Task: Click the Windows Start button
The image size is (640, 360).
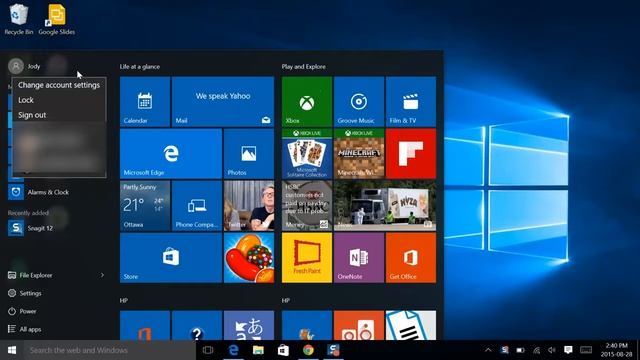Action: click(x=12, y=350)
